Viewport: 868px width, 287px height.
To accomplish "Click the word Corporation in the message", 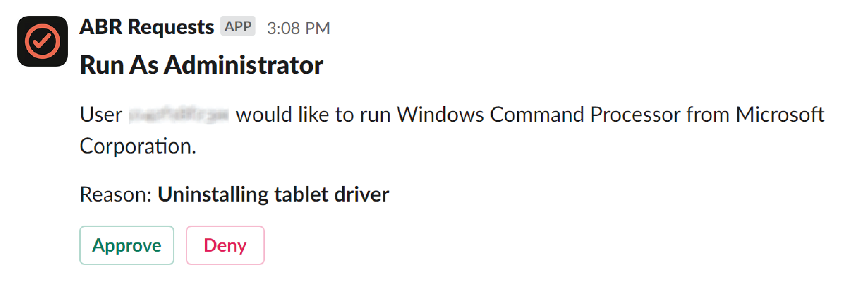I will pyautogui.click(x=138, y=146).
